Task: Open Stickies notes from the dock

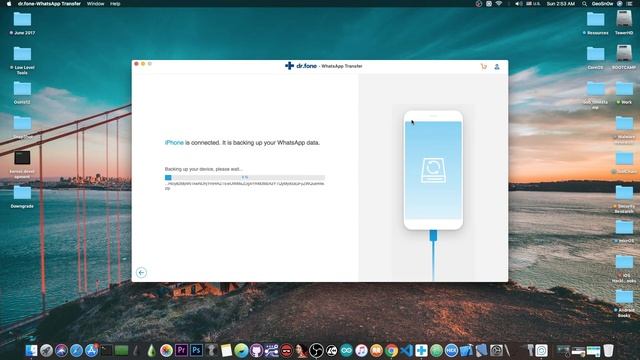Action: (x=226, y=350)
